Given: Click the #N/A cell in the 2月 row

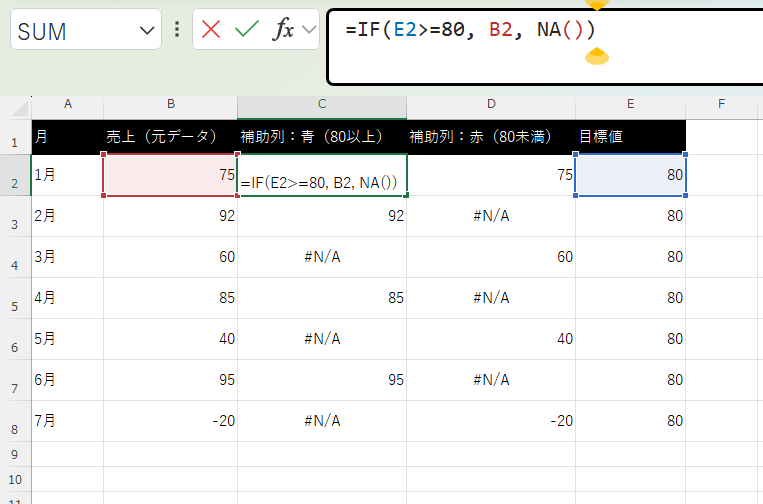Looking at the screenshot, I should point(491,216).
